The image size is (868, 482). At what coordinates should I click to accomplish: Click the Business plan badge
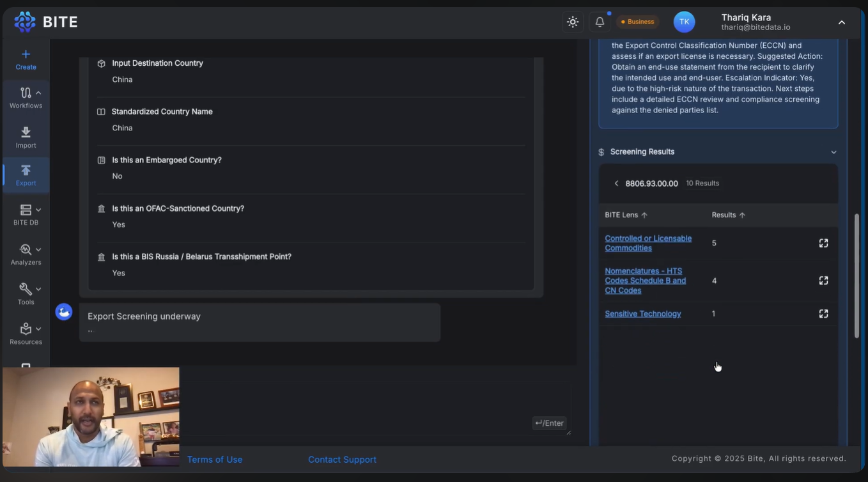coord(637,22)
